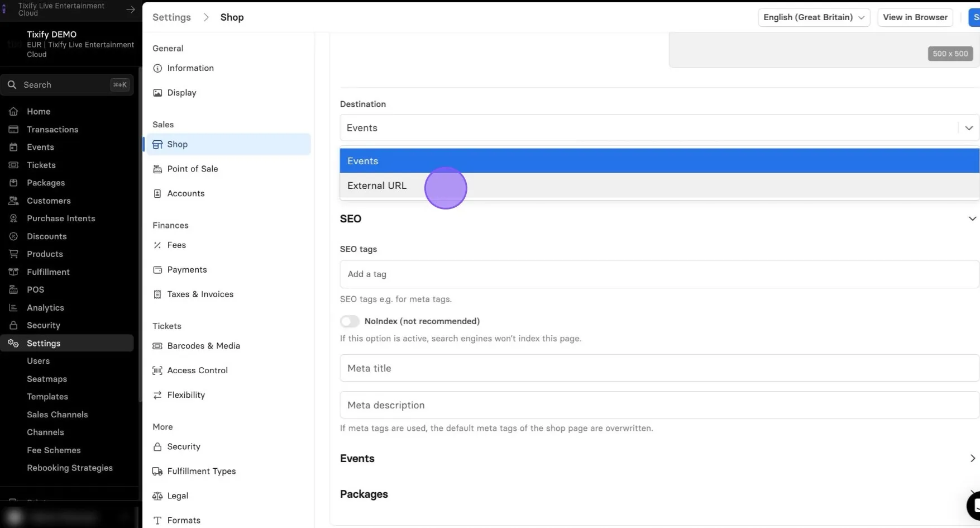
Task: Go to Settings breadcrumb link
Action: point(171,17)
